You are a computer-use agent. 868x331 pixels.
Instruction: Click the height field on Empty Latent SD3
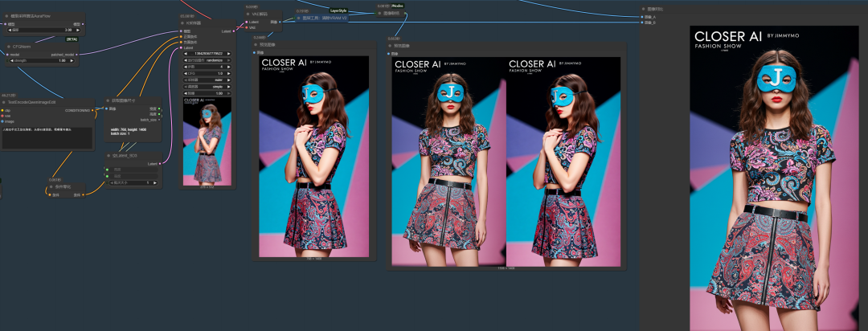[x=133, y=177]
